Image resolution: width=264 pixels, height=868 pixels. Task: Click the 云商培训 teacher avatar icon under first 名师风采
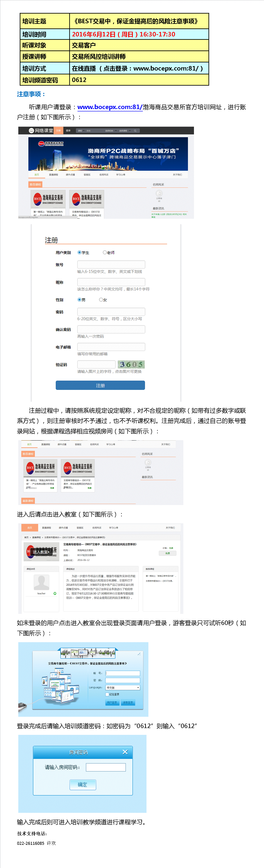click(159, 193)
